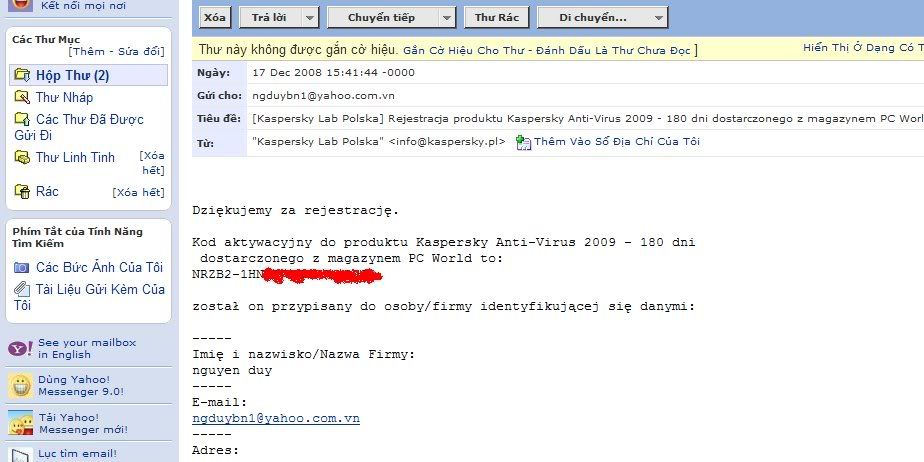Click the recipient address in Gửi cho row

click(324, 95)
